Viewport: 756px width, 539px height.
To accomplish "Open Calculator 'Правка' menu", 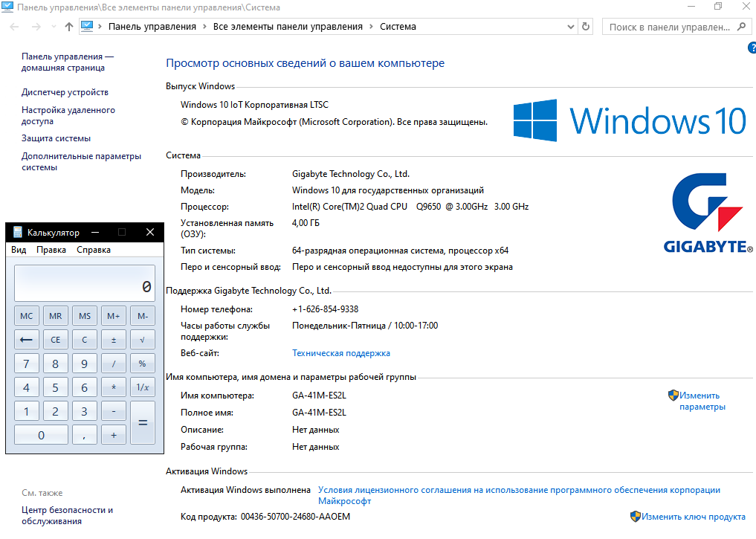I will click(51, 250).
